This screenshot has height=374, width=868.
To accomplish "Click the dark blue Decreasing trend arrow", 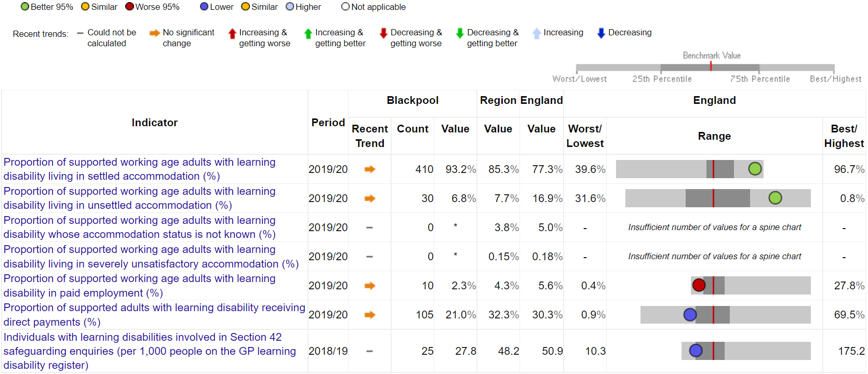I will click(601, 33).
